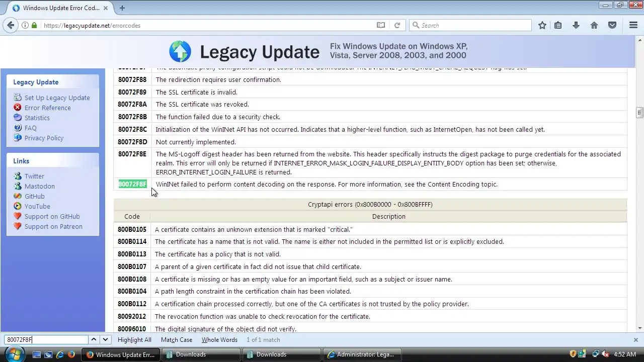644x362 pixels.
Task: Open the FAQ sidebar link
Action: 30,128
